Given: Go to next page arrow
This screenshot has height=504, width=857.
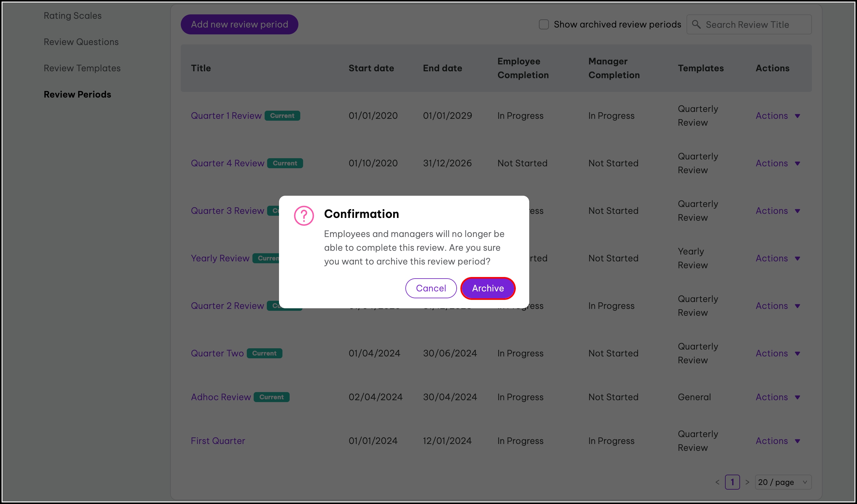Looking at the screenshot, I should click(x=747, y=482).
